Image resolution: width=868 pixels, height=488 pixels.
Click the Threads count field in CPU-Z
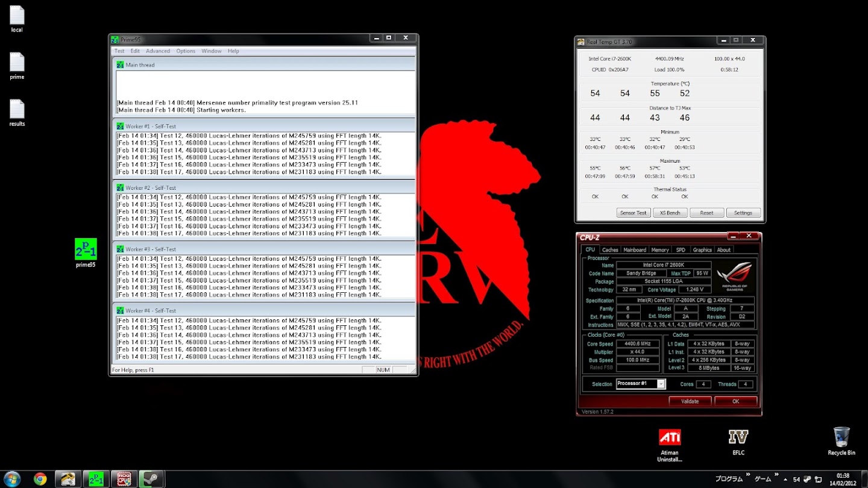pyautogui.click(x=746, y=384)
